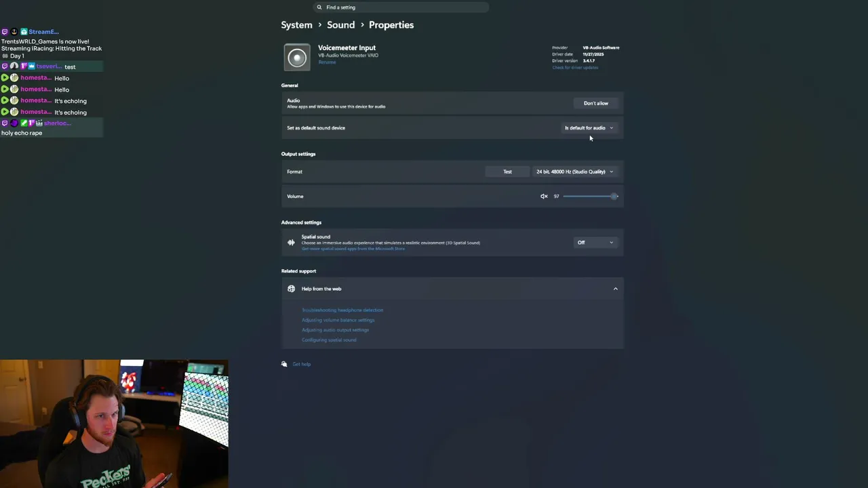Viewport: 868px width, 488px height.
Task: Click the Output settings heading
Action: [298, 154]
